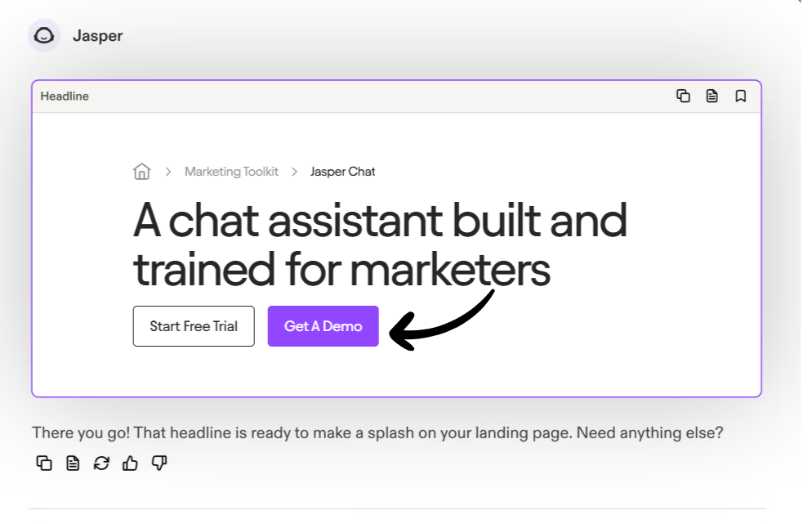The width and height of the screenshot is (812, 524).
Task: Click the 'There you go!' reply text
Action: 377,432
